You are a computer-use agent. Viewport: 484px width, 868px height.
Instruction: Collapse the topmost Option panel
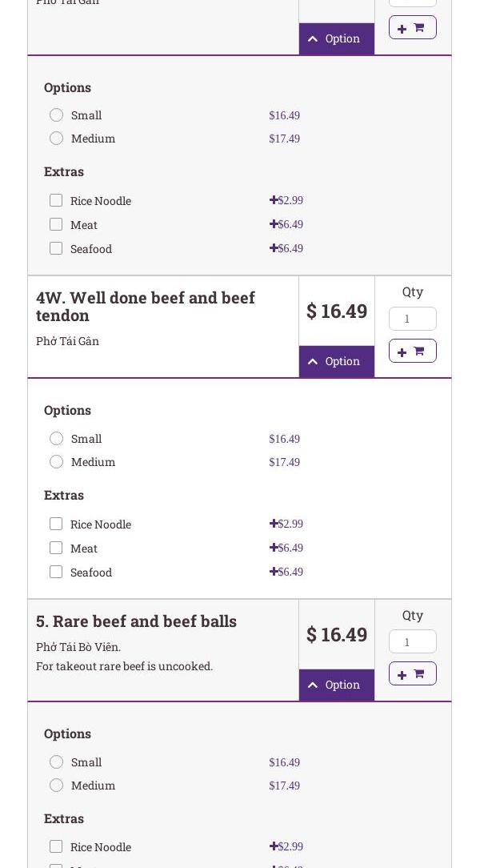[x=336, y=39]
